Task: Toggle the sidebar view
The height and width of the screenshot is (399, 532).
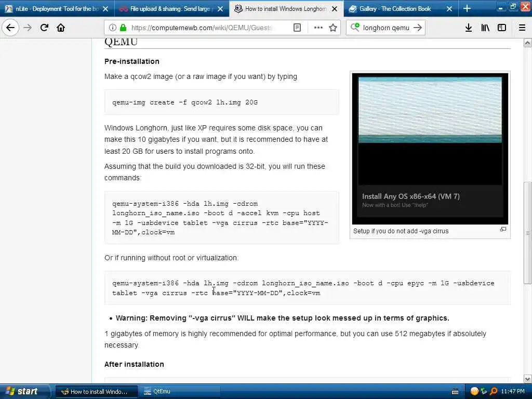Action: 502,28
